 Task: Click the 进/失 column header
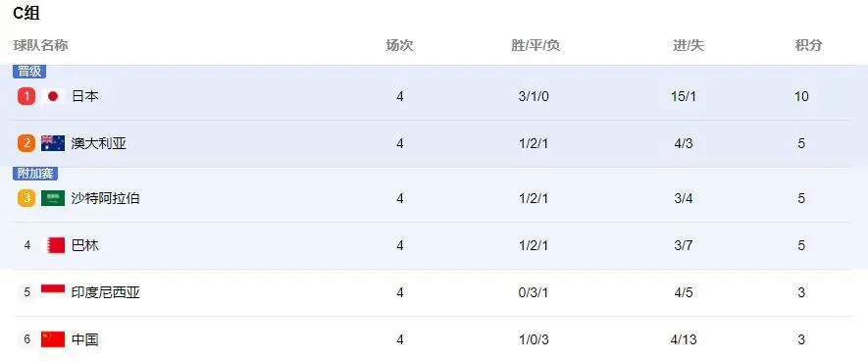click(689, 45)
